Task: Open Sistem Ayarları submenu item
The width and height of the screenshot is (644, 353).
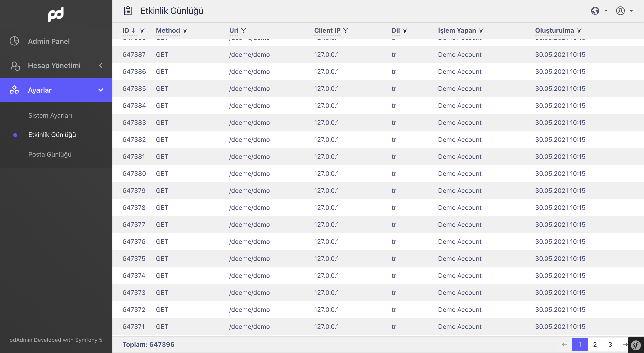Action: pos(50,115)
